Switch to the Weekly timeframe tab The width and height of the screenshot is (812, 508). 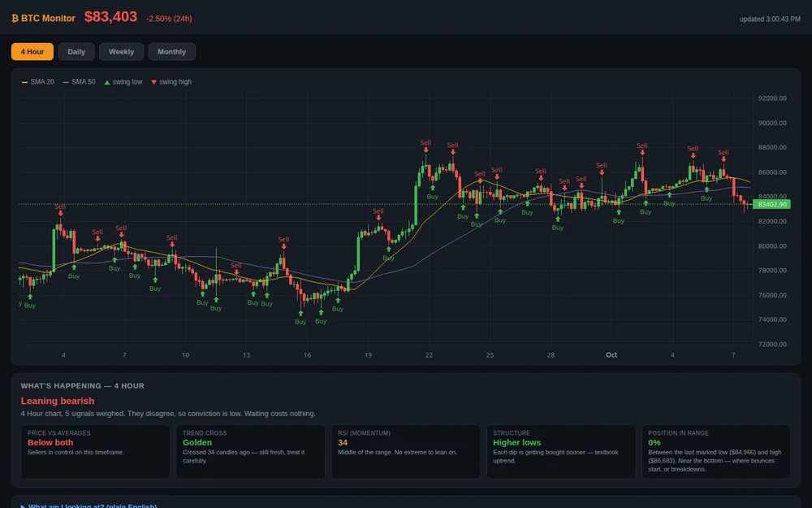[121, 51]
